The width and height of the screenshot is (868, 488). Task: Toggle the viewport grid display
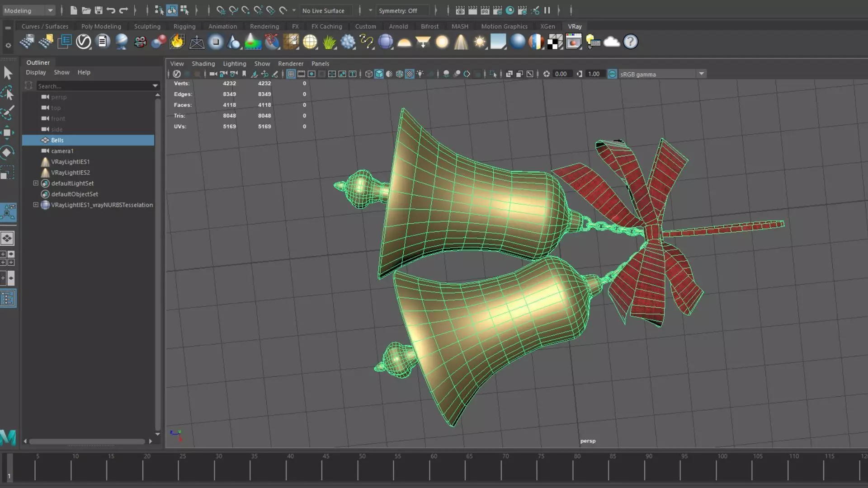point(291,74)
